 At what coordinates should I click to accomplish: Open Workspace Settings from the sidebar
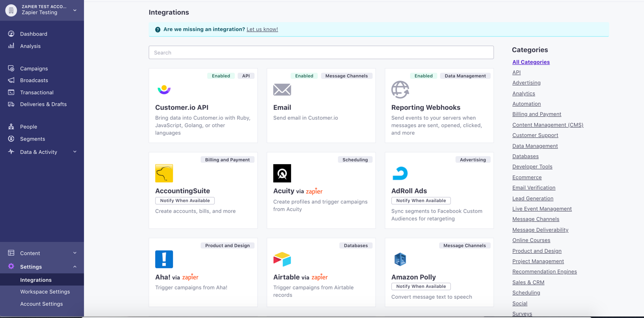(x=45, y=292)
